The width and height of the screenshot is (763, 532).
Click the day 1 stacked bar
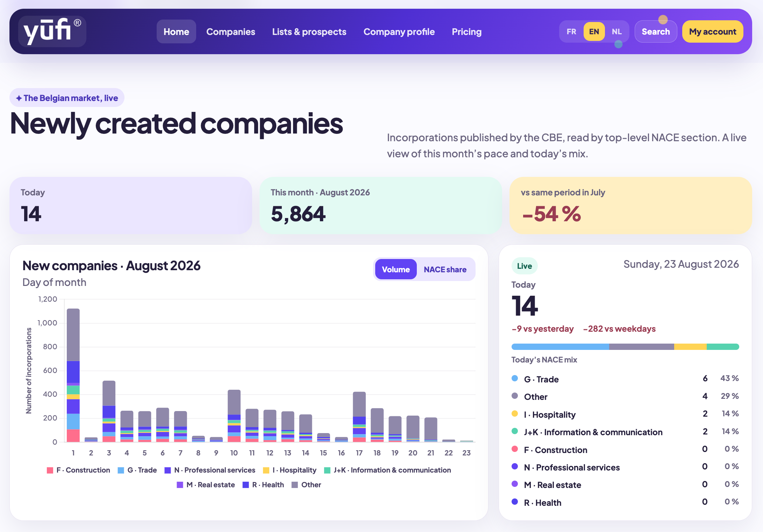tap(73, 375)
